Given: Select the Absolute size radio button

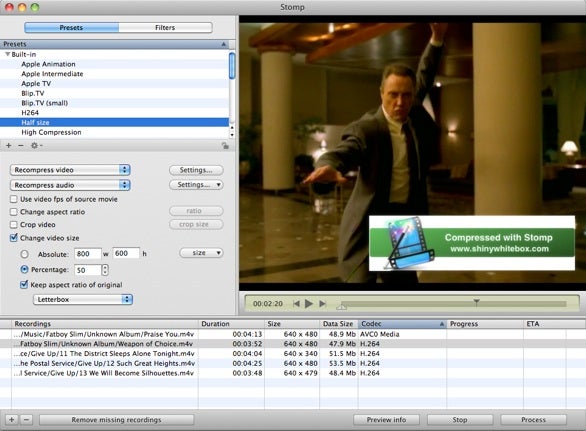Looking at the screenshot, I should tap(25, 254).
